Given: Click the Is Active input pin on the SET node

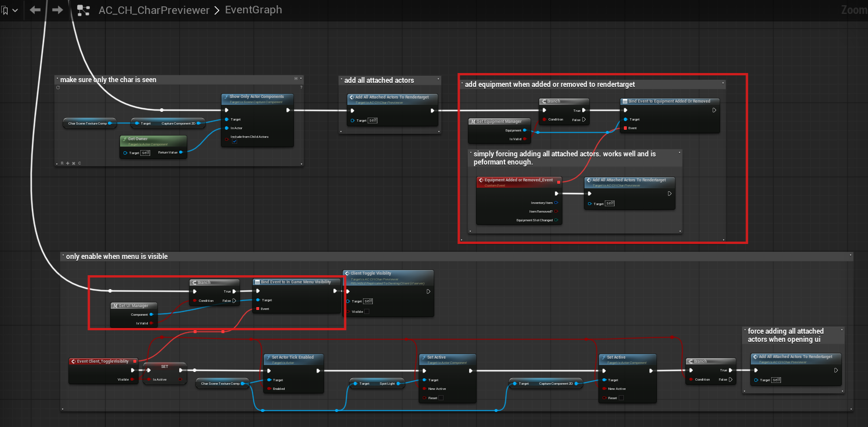Looking at the screenshot, I should (148, 379).
